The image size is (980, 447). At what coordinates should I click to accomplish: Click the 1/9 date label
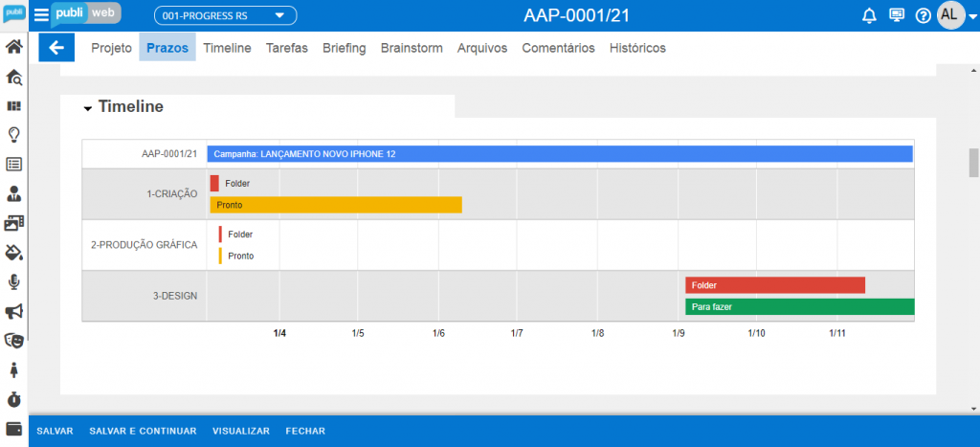(679, 334)
